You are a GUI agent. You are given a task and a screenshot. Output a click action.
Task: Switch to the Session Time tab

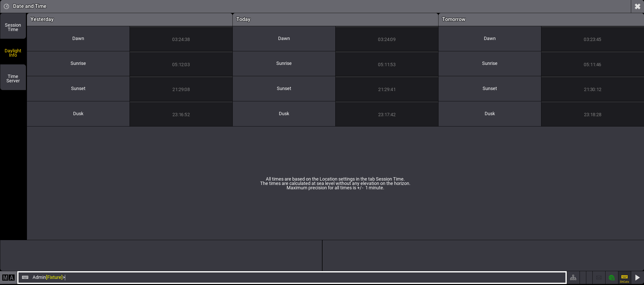tap(13, 27)
